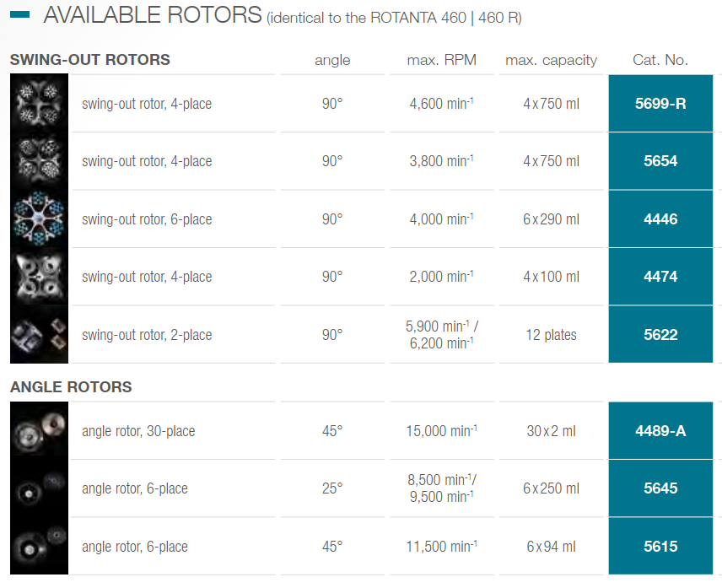722x588 pixels.
Task: Open catalog number 5699-R
Action: pos(660,104)
